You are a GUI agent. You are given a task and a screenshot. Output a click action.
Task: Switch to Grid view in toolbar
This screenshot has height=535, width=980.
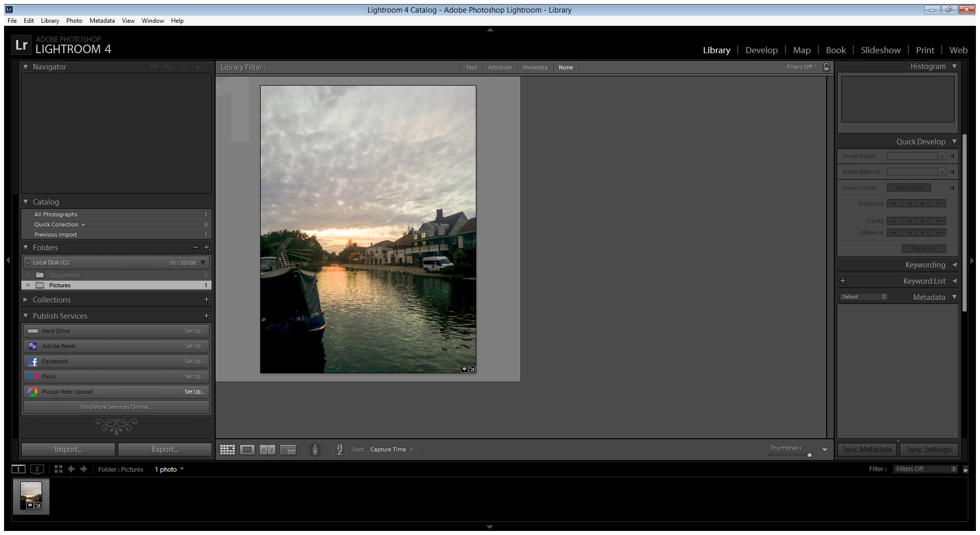pos(227,449)
